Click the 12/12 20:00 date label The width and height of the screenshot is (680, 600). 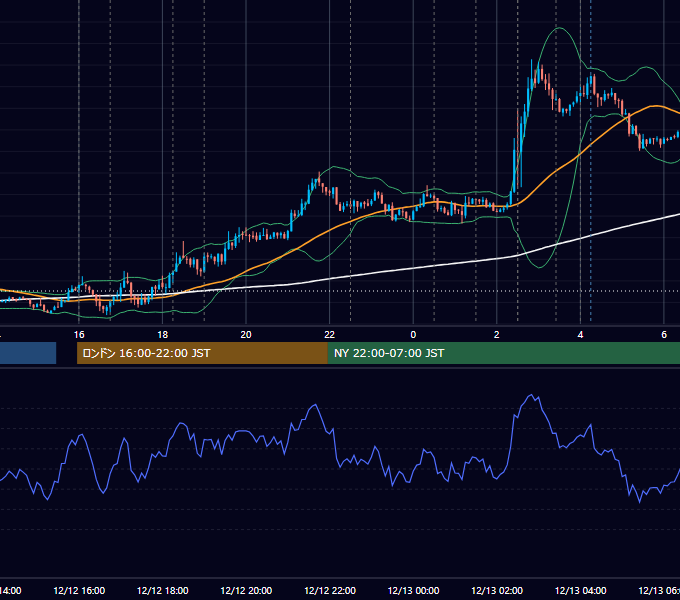pyautogui.click(x=246, y=590)
